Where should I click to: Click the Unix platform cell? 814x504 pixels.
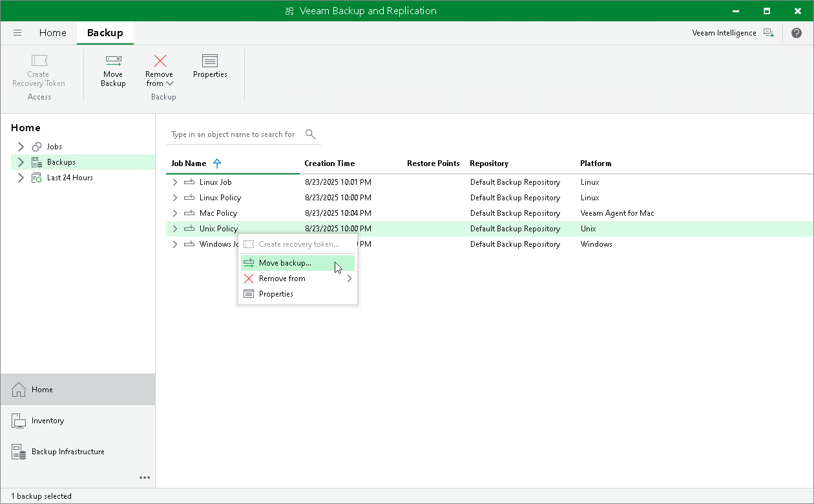pyautogui.click(x=589, y=229)
